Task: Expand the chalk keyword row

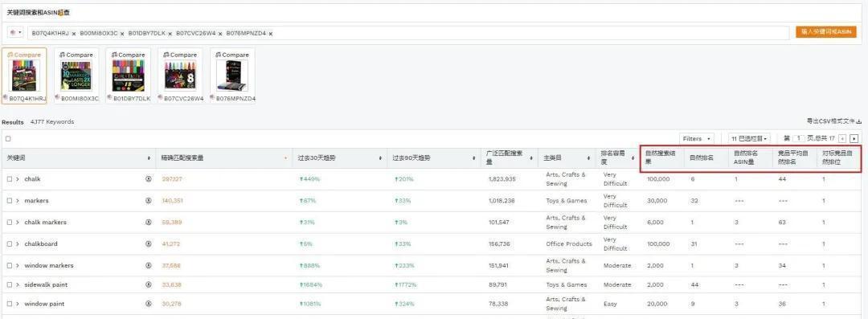Action: (18, 179)
